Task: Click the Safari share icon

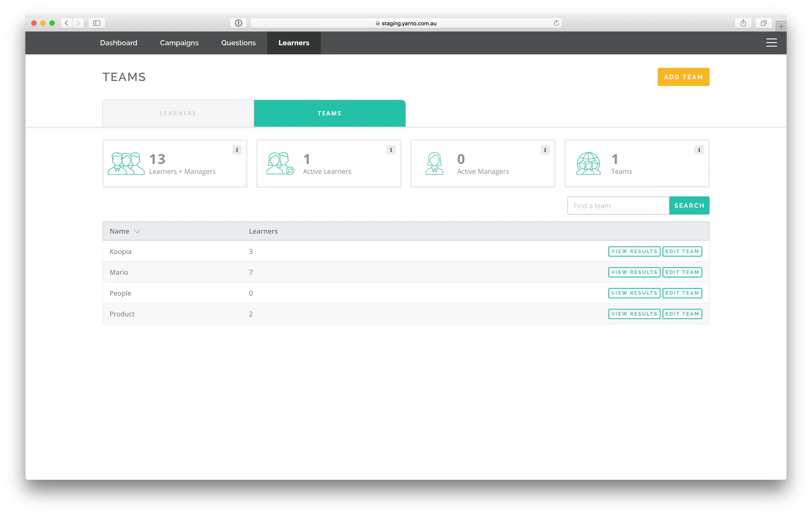Action: pyautogui.click(x=743, y=23)
